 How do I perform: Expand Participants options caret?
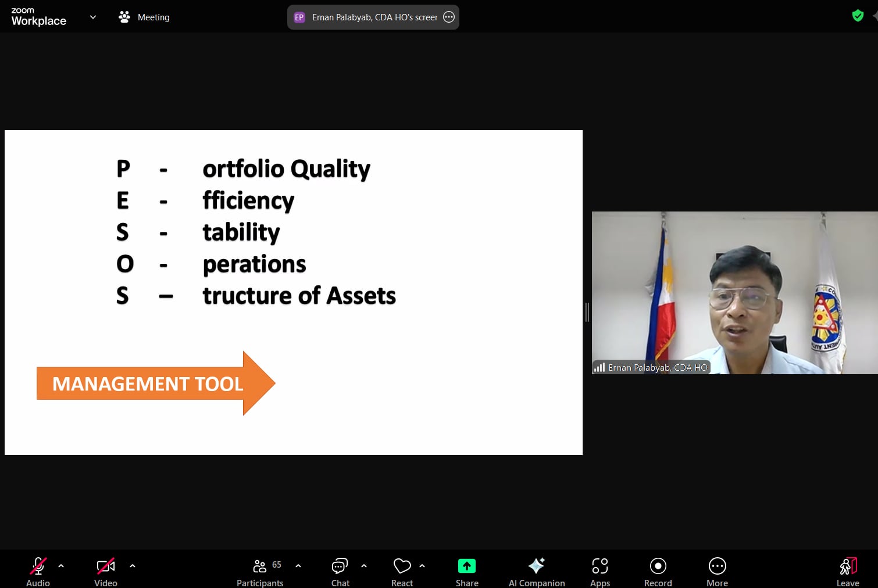298,565
